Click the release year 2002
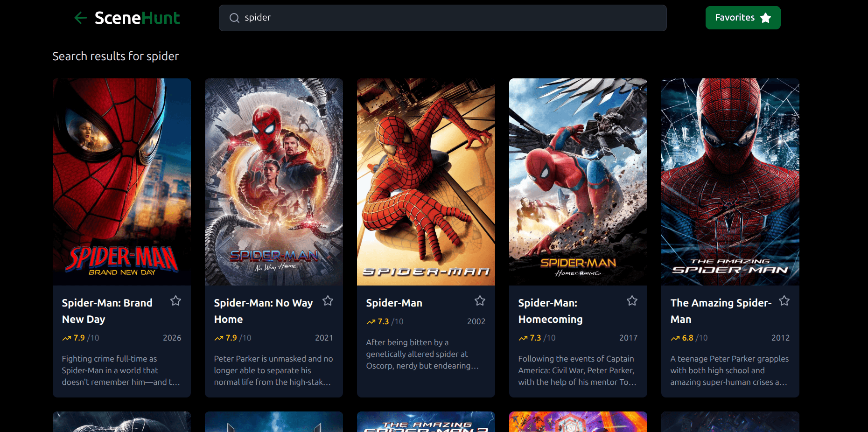The image size is (868, 432). 476,321
